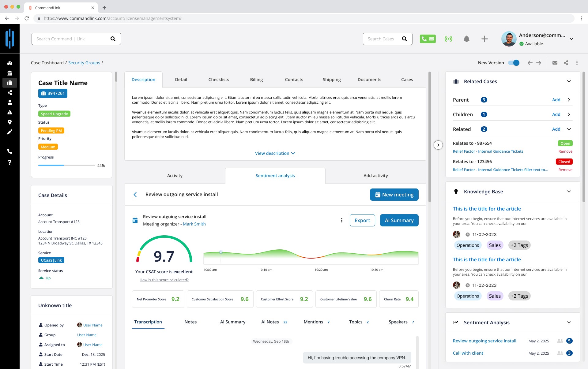Click the plus icon in top header
Screen dimensions: 588x369
(484, 39)
